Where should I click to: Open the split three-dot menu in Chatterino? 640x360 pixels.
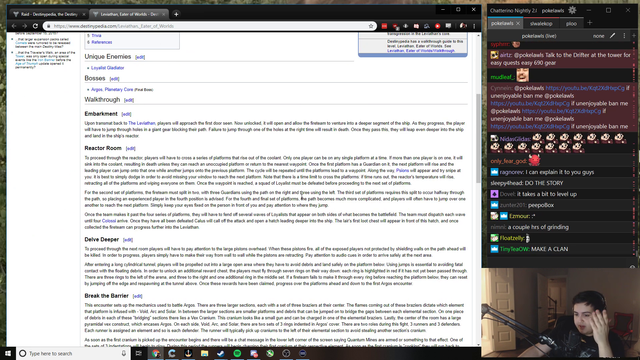point(624,36)
